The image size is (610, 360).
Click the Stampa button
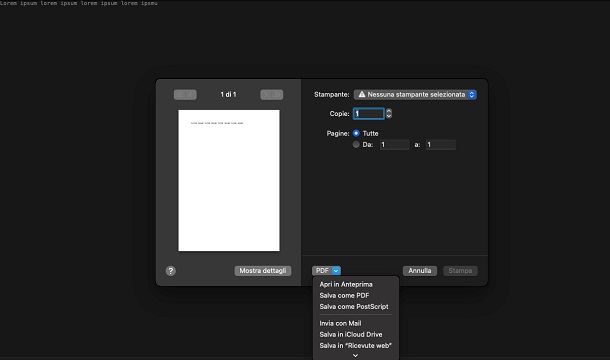click(460, 271)
